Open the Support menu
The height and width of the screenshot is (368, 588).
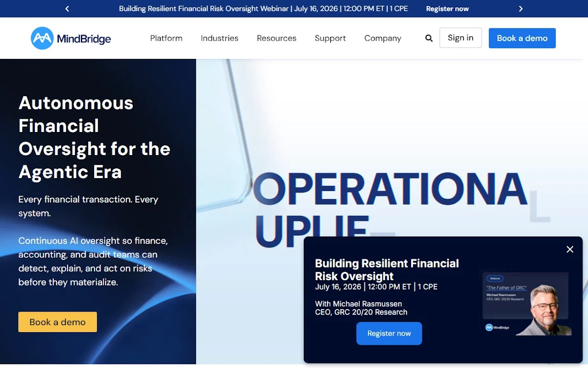click(x=330, y=38)
